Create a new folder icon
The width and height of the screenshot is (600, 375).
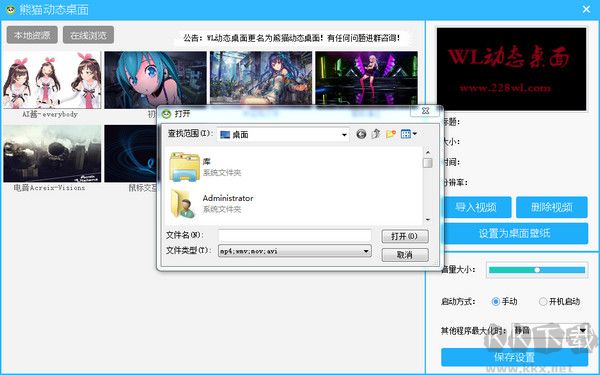point(391,134)
